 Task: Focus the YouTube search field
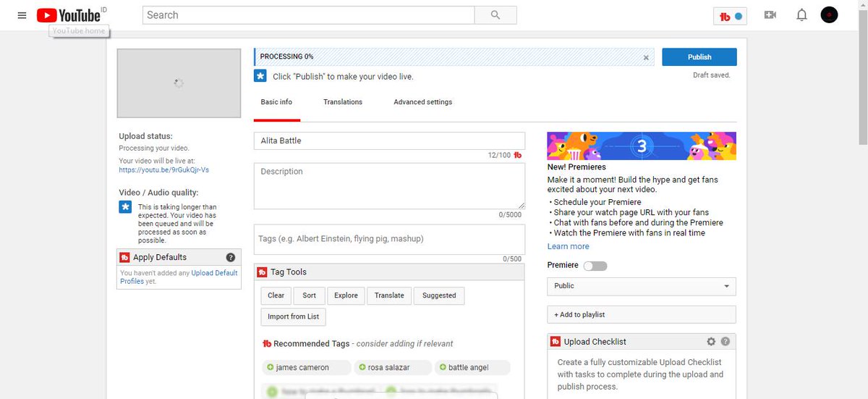[x=309, y=15]
